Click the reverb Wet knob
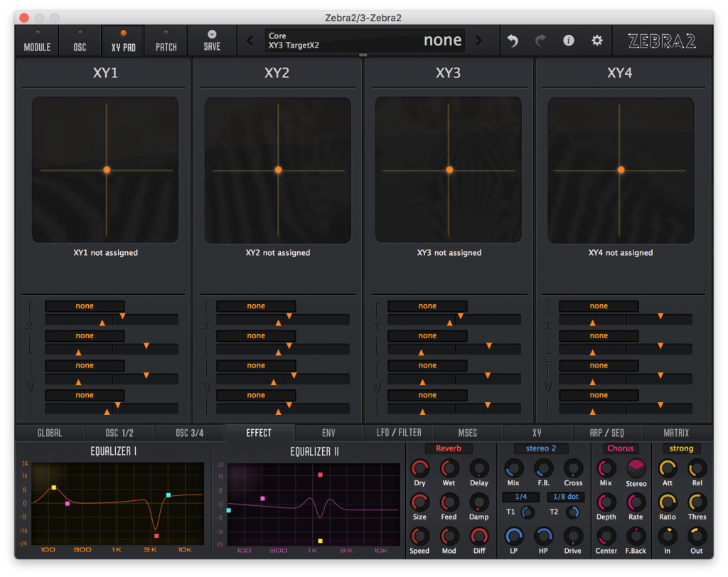 (x=449, y=468)
